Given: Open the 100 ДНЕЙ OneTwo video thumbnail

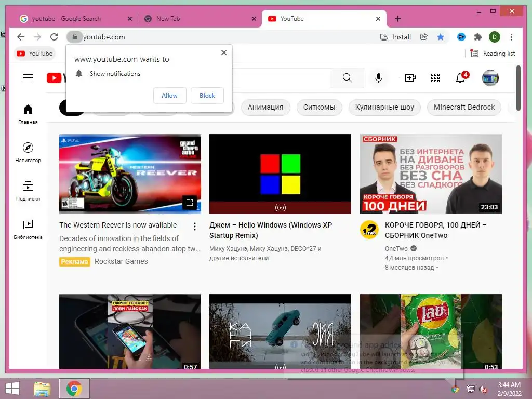Looking at the screenshot, I should click(431, 174).
